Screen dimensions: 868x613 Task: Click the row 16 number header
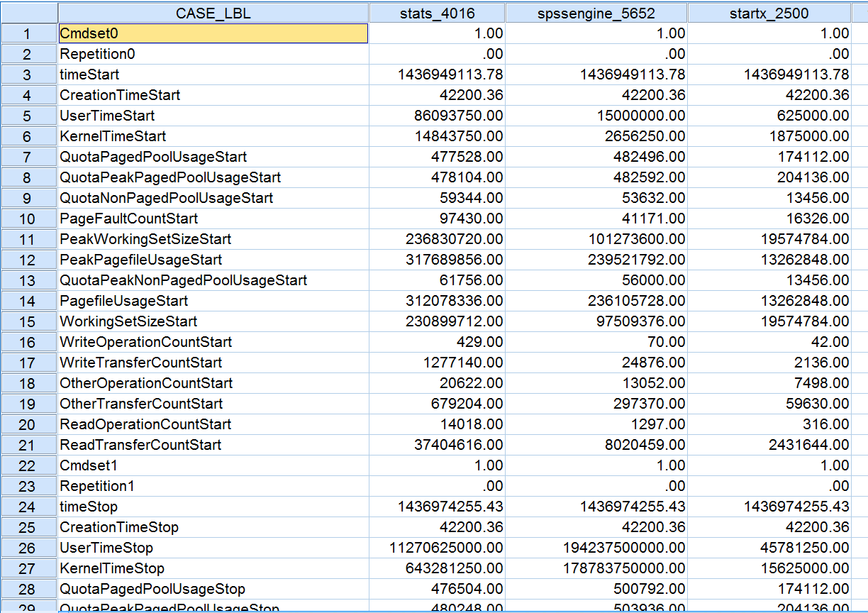coord(28,342)
